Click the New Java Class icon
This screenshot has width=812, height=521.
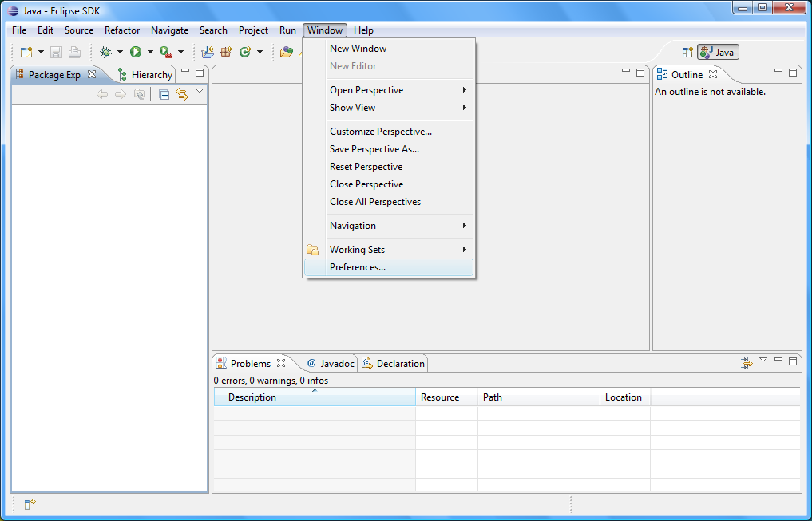[245, 52]
